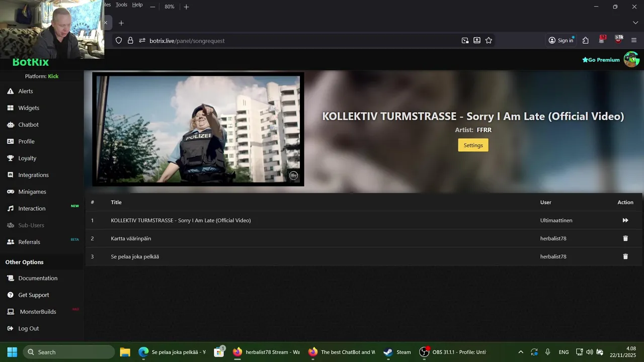Switch to OBS 31.1.1 window
This screenshot has height=362, width=644.
(x=453, y=352)
